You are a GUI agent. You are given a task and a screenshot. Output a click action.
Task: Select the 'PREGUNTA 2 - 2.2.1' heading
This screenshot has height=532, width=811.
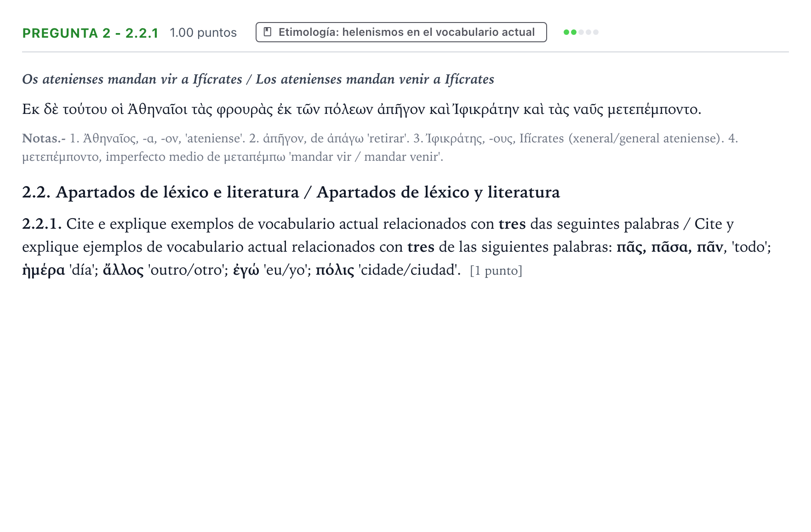91,33
